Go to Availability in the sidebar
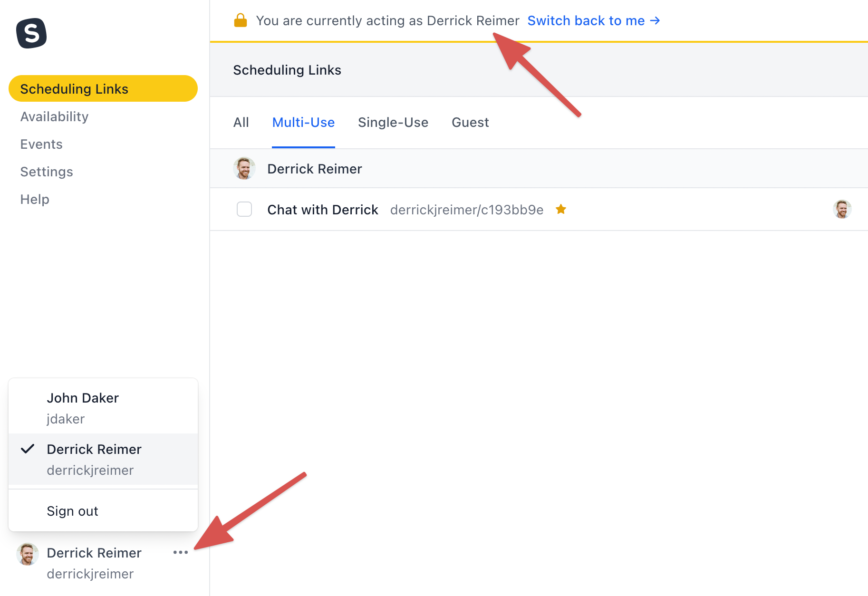The image size is (868, 596). pyautogui.click(x=55, y=116)
